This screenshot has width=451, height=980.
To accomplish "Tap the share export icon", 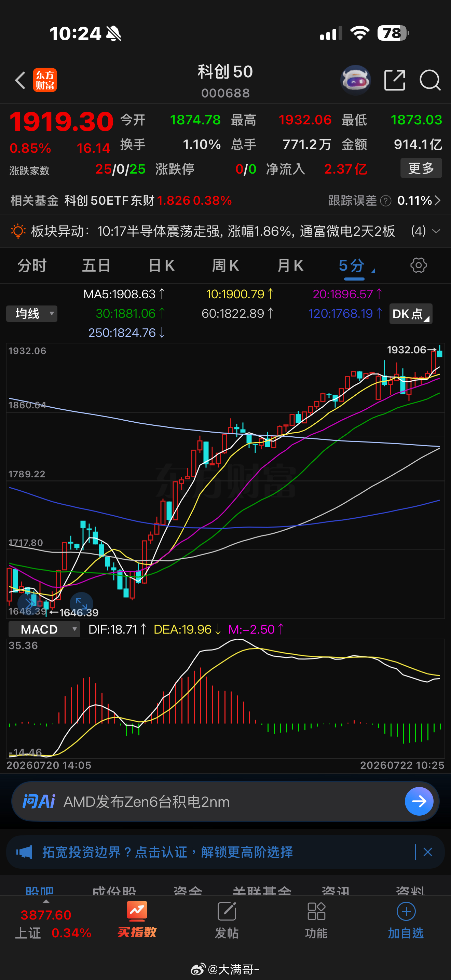I will point(394,80).
